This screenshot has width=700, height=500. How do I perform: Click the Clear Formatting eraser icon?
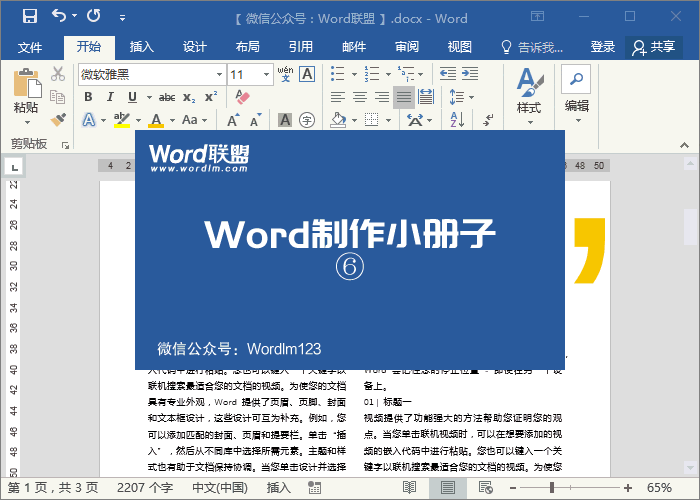tap(242, 96)
